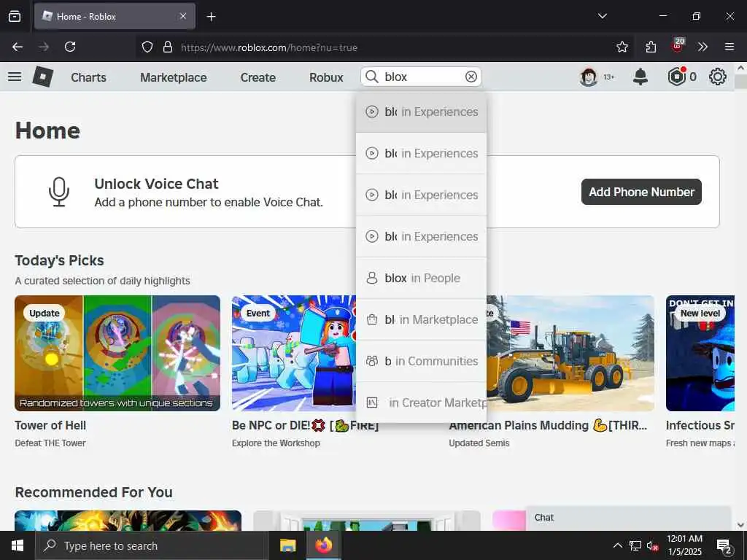Open the settings gear in Roblox header

pos(718,77)
